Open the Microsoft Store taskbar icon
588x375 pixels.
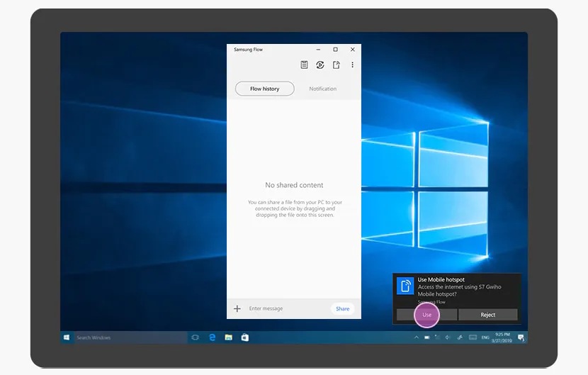point(244,337)
